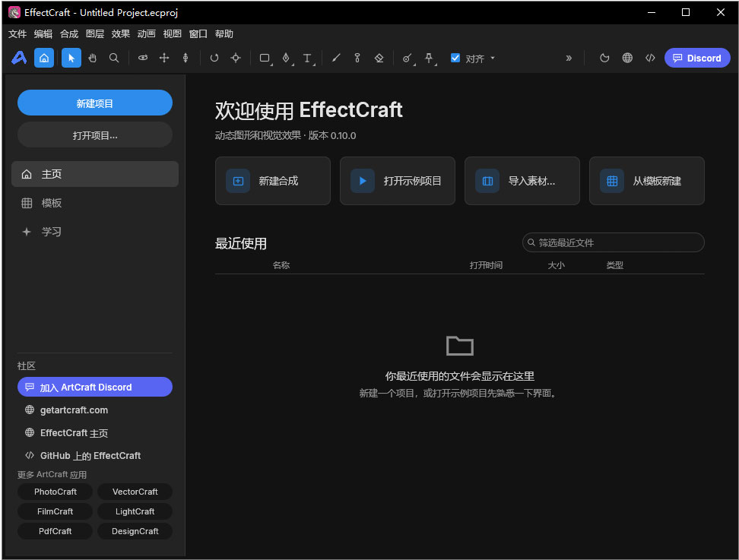Open the 效果 menu
This screenshot has width=739, height=560.
click(121, 34)
